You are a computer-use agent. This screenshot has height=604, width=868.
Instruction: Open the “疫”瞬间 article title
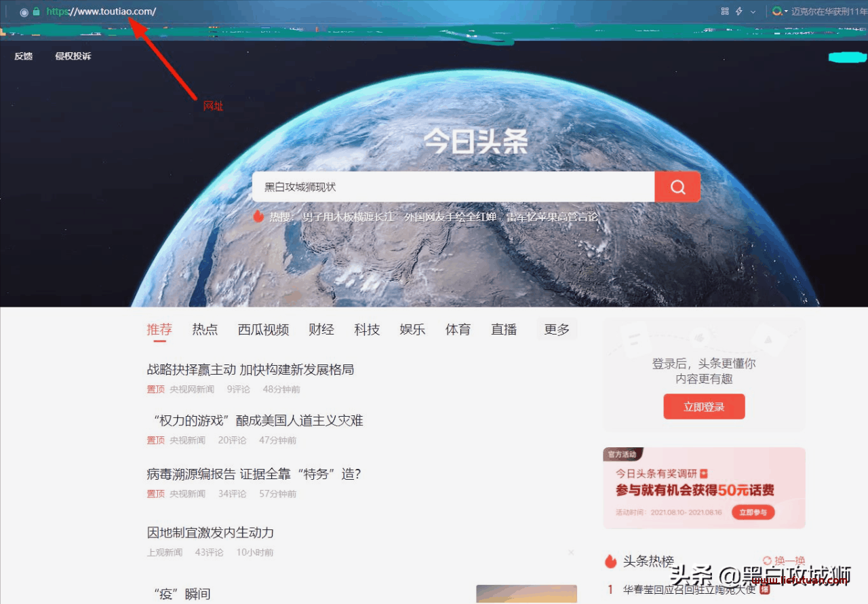coord(179,594)
